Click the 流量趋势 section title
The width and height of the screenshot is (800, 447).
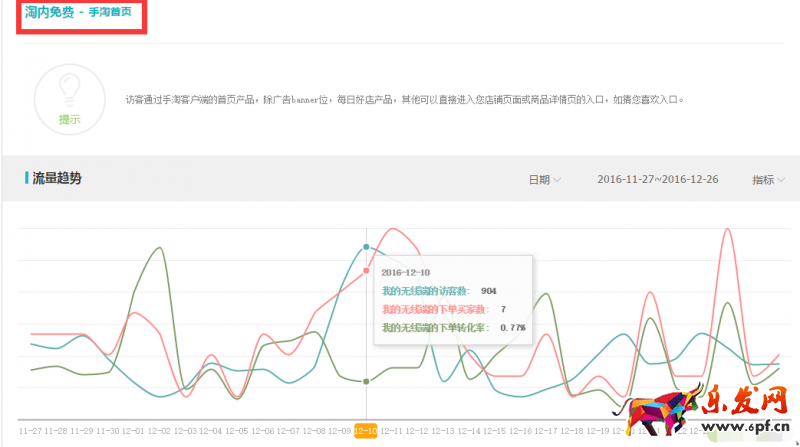57,178
